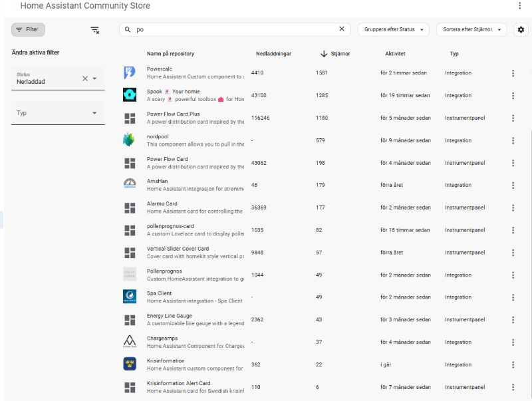Clear the search text 'po'
The width and height of the screenshot is (532, 401).
point(342,29)
